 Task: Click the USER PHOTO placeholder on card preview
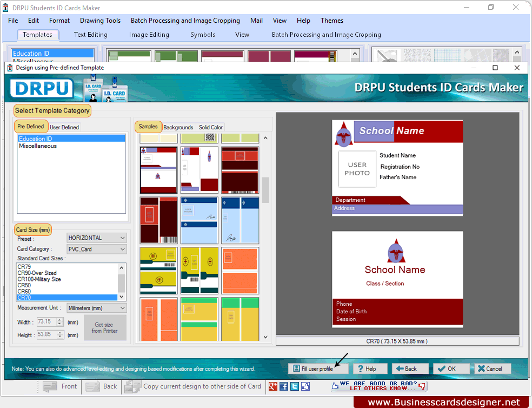[x=357, y=169]
